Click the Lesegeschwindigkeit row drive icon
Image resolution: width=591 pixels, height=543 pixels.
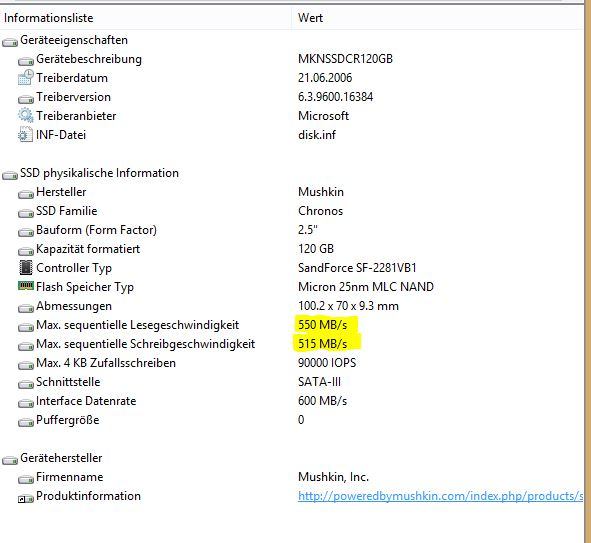click(26, 327)
